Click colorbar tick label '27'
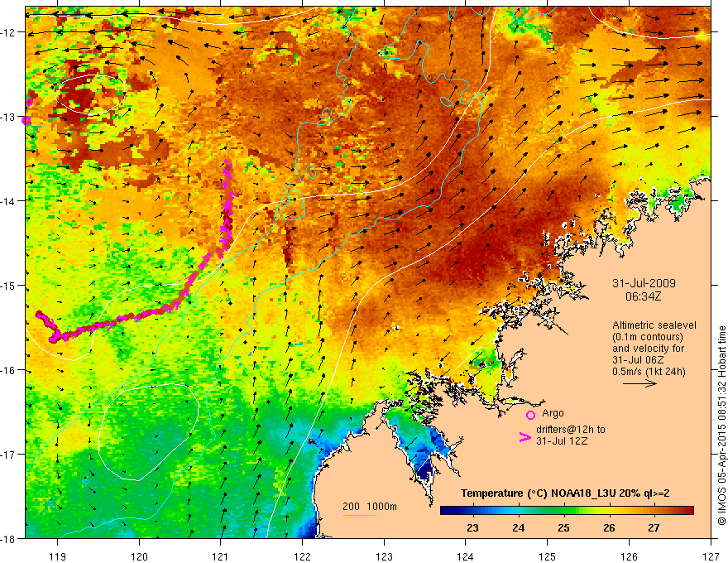This screenshot has height=563, width=728. coord(654,527)
